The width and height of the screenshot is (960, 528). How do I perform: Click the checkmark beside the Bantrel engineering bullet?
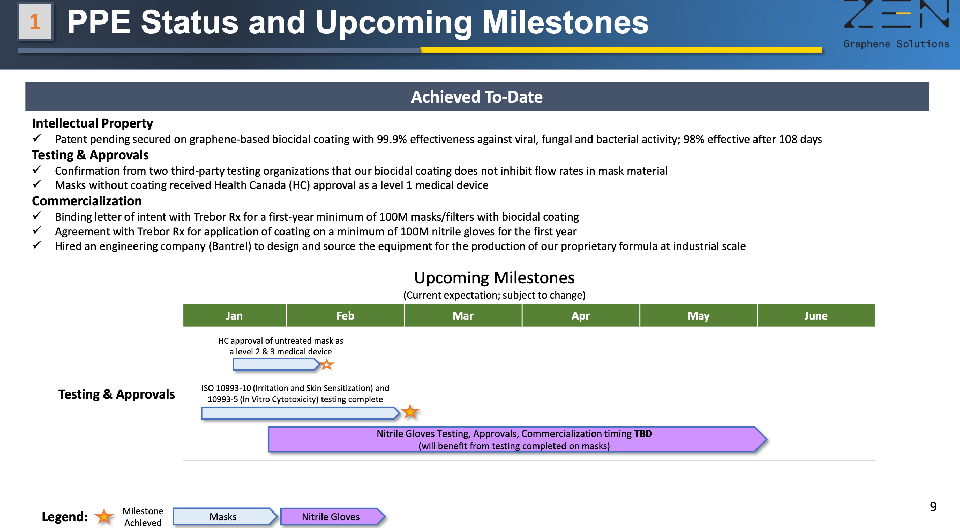pyautogui.click(x=37, y=247)
